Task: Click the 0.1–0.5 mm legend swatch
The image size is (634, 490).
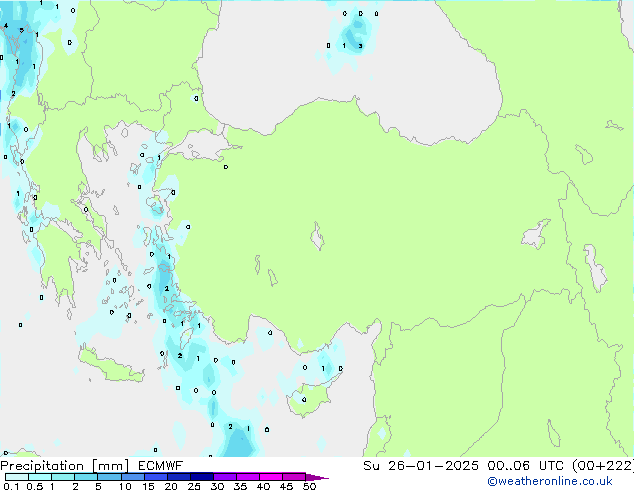Action: coord(17,477)
